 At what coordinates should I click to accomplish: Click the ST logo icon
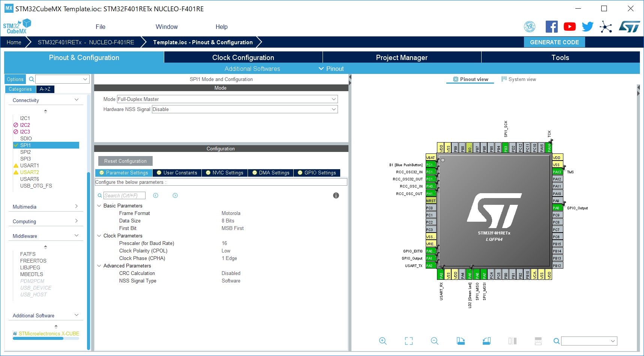(629, 27)
